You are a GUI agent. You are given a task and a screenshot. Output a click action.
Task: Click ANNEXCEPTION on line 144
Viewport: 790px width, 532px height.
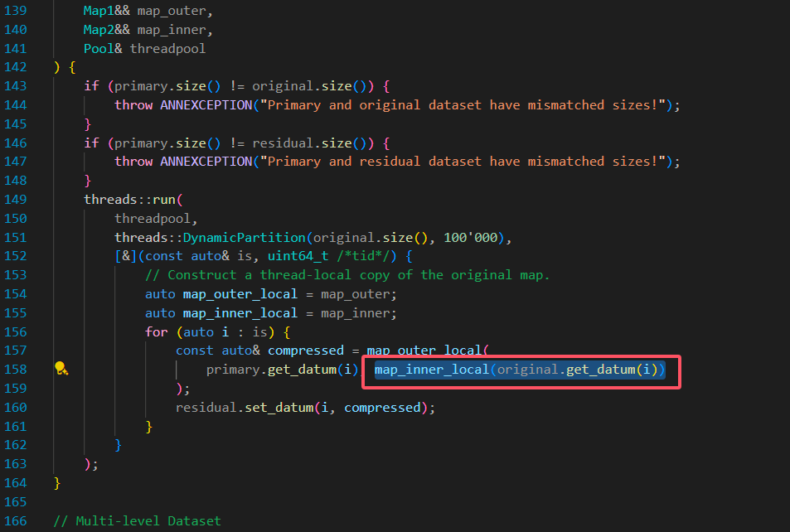click(x=202, y=105)
